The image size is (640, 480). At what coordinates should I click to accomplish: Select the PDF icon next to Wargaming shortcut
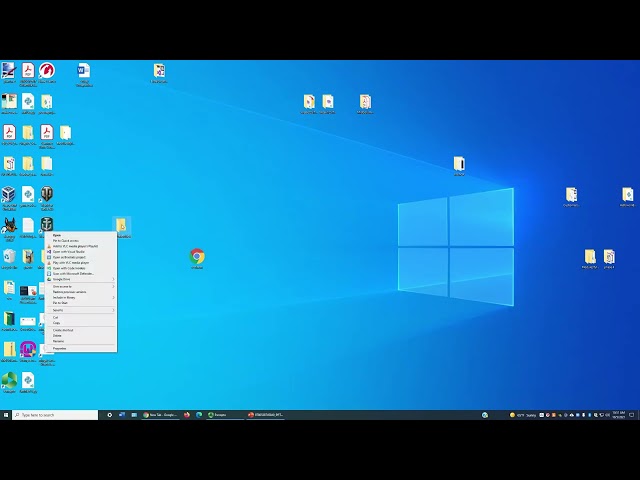click(x=28, y=74)
